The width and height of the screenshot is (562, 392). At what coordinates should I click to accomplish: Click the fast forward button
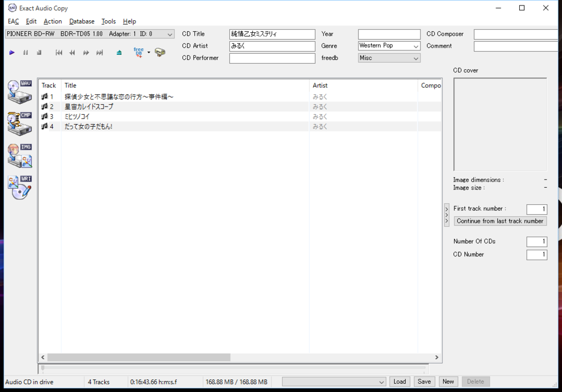pos(86,53)
